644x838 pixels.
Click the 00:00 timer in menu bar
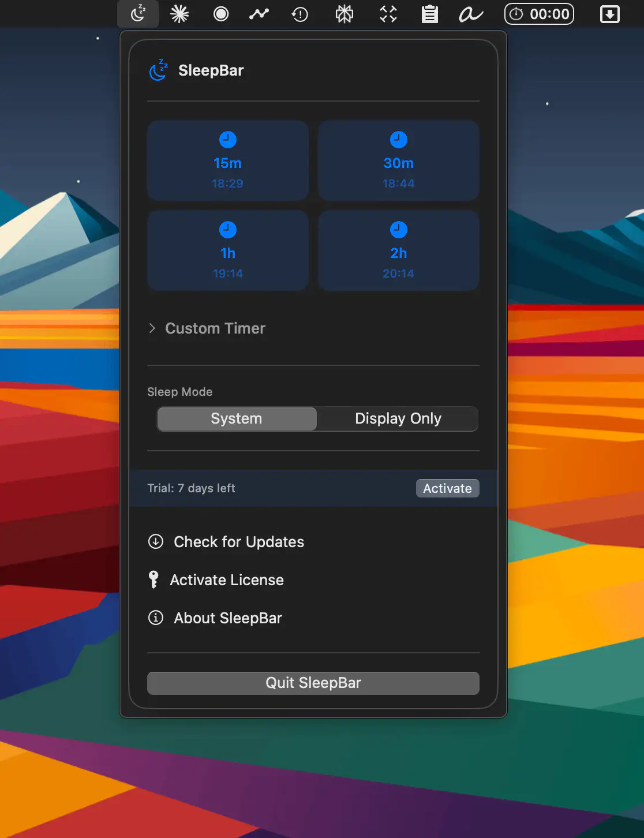[x=539, y=14]
